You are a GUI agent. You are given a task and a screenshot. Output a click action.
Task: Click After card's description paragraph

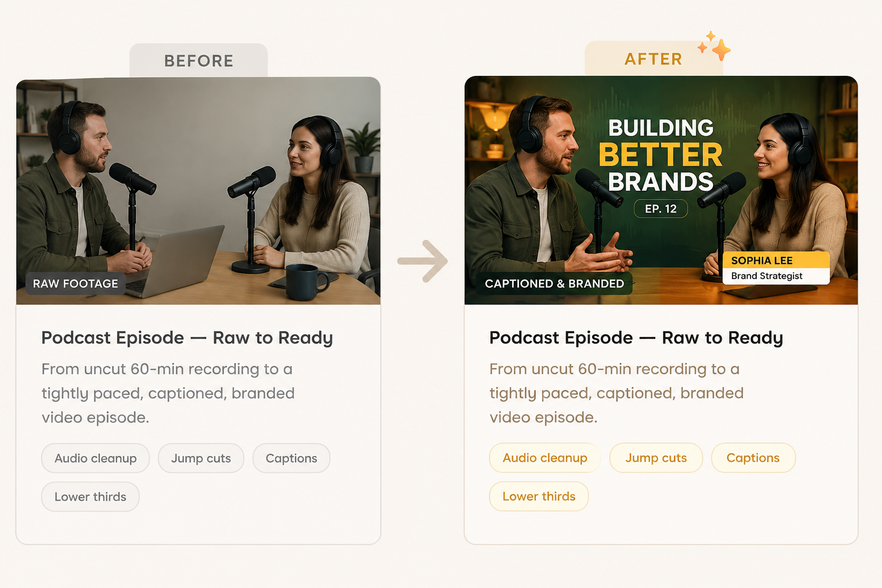[x=616, y=393]
